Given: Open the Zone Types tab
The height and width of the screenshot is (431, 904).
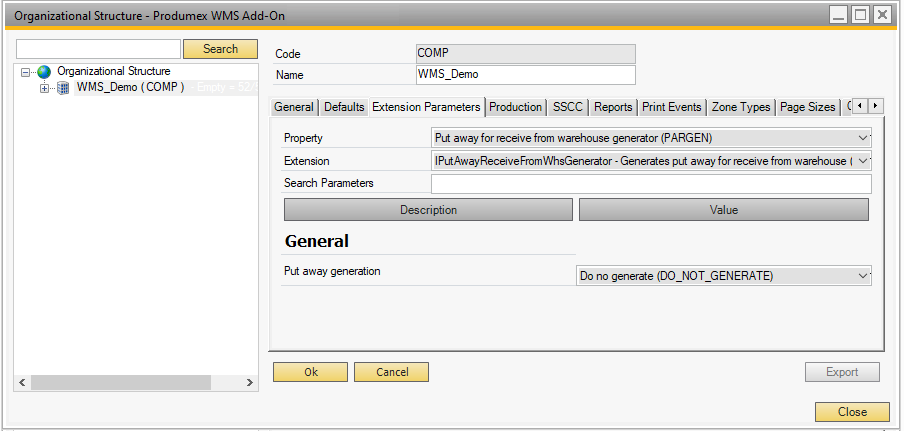Looking at the screenshot, I should pos(740,107).
